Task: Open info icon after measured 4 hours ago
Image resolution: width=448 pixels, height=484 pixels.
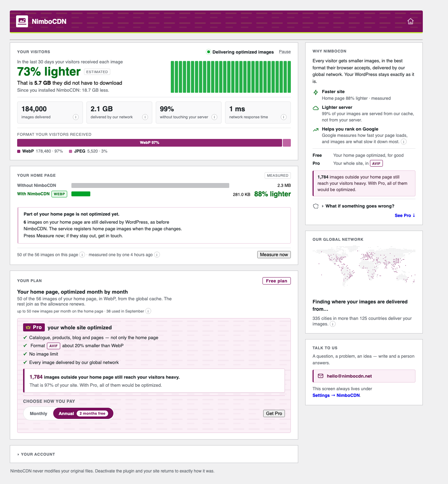Action: (x=157, y=254)
